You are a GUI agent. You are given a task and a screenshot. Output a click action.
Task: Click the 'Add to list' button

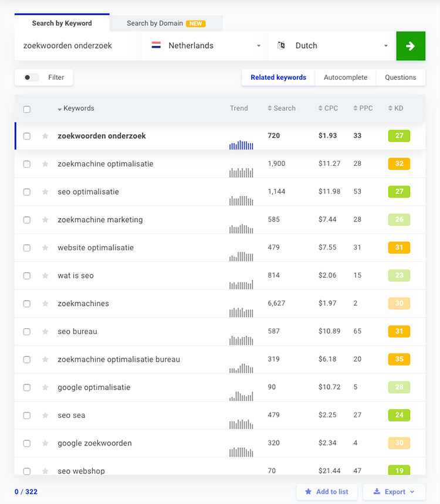(x=327, y=492)
